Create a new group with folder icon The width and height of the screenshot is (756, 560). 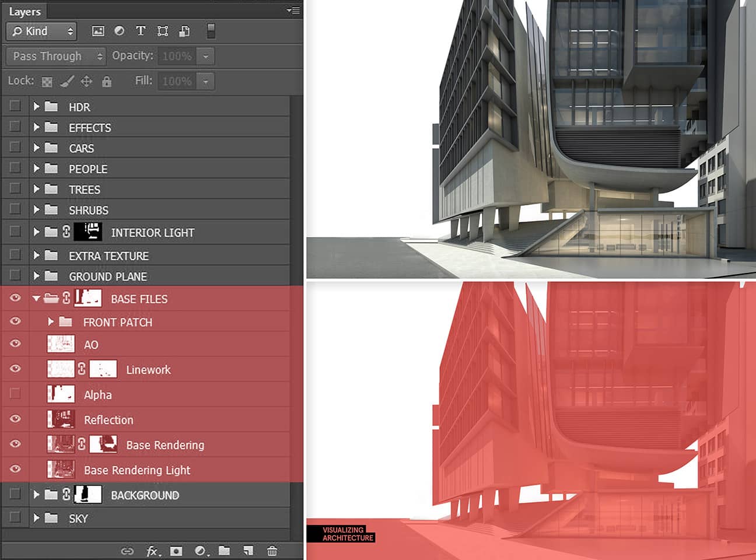coord(224,551)
